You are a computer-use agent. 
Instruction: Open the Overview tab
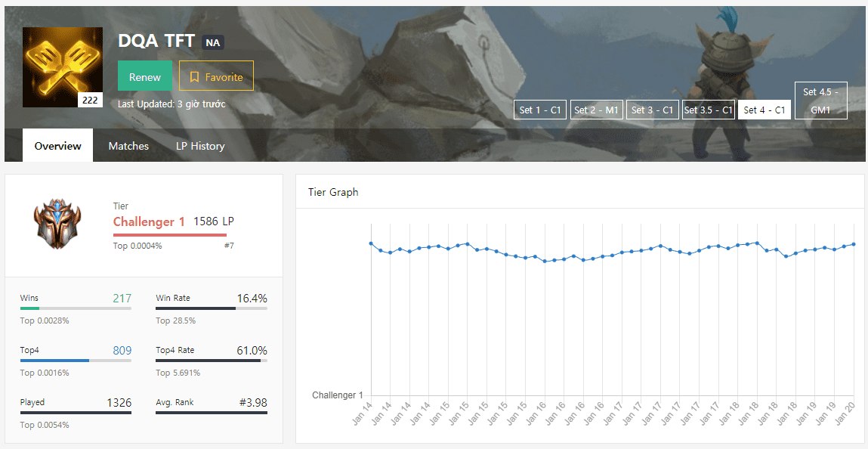coord(57,146)
